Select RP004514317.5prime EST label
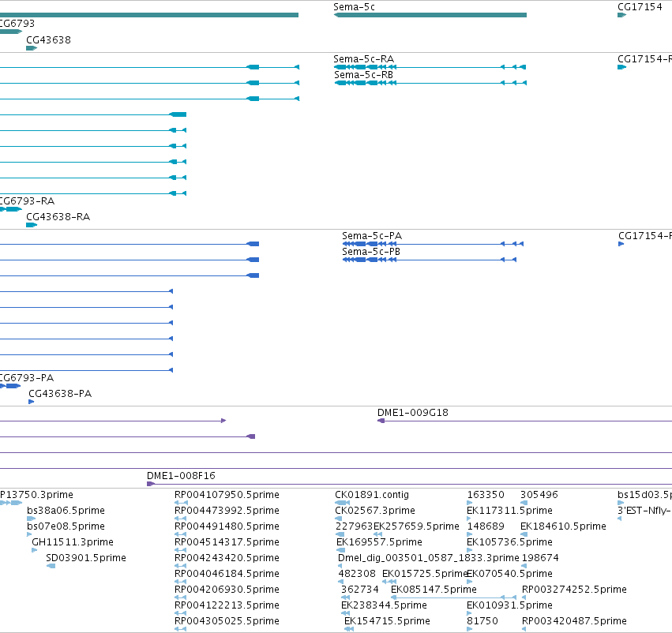The height and width of the screenshot is (633, 672). click(227, 542)
